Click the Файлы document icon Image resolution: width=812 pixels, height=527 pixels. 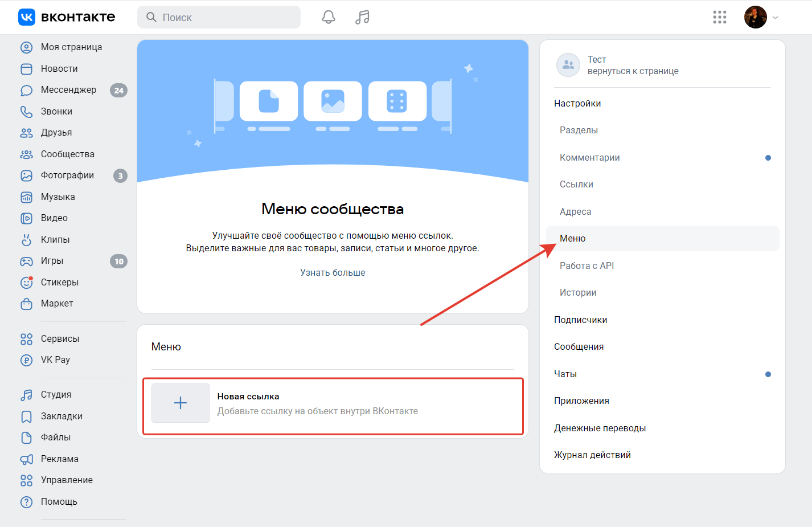pos(27,438)
